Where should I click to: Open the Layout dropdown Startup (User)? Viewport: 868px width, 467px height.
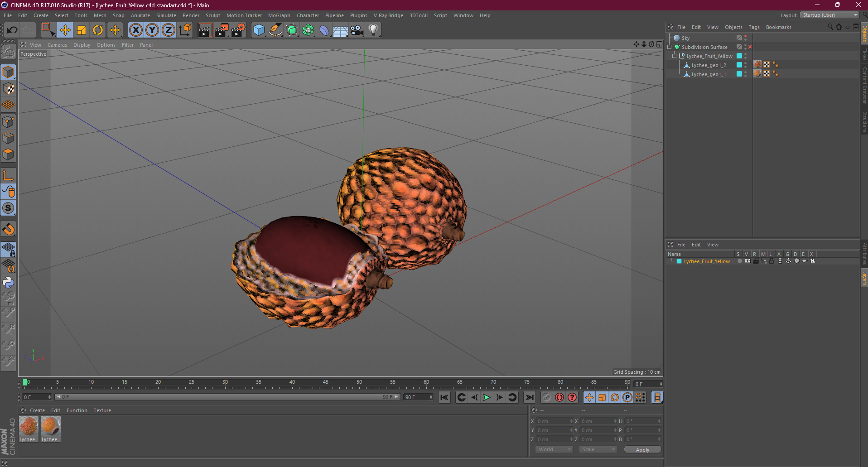pyautogui.click(x=830, y=15)
